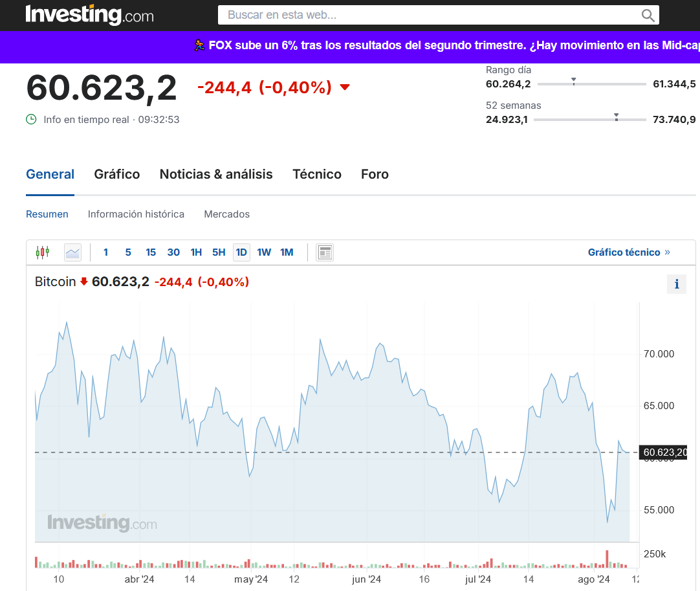Click the 'Info en tiempo real' timestamp text
The image size is (700, 591).
pyautogui.click(x=112, y=120)
